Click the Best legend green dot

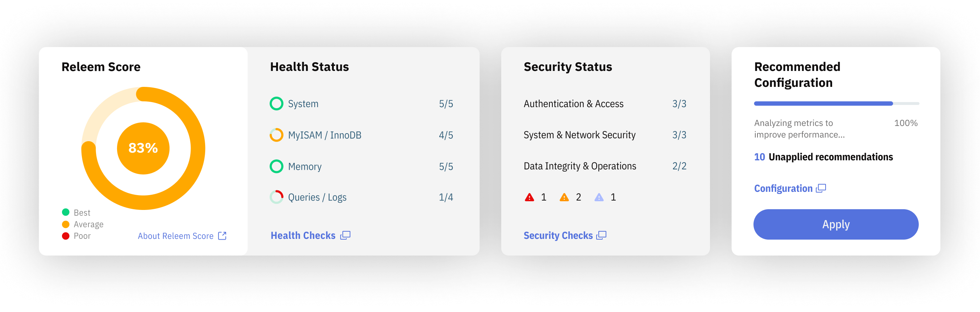point(66,212)
